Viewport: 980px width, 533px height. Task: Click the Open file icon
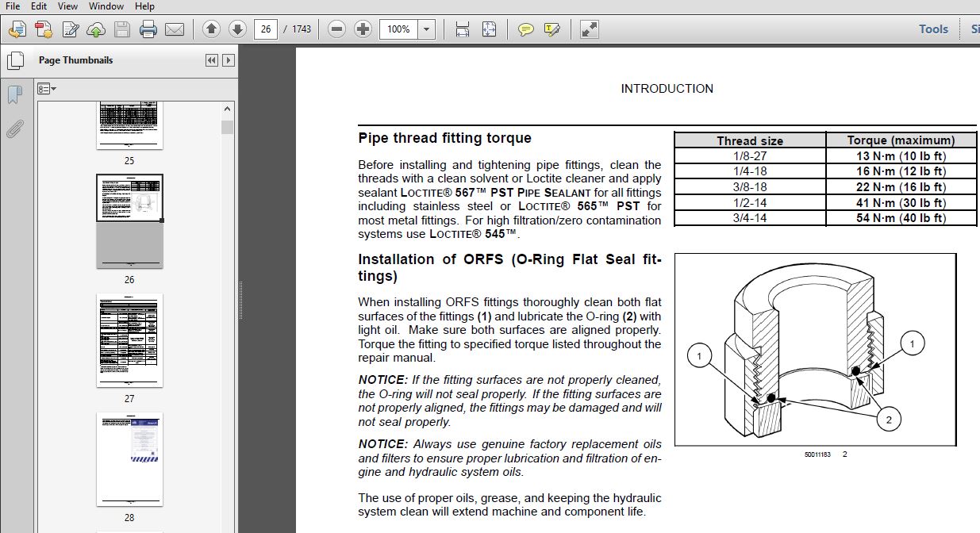pyautogui.click(x=17, y=30)
